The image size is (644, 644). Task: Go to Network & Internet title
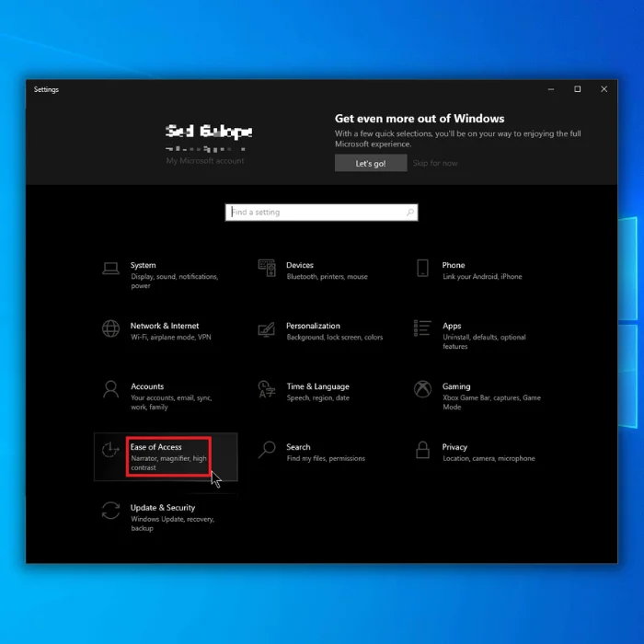165,326
